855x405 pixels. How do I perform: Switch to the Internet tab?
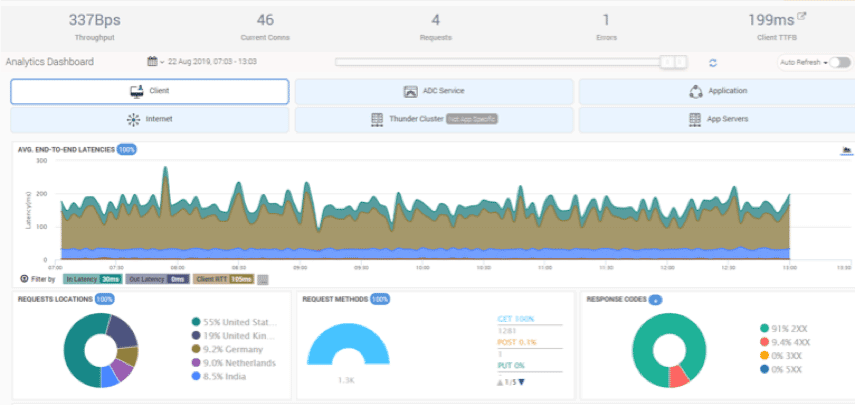point(149,120)
